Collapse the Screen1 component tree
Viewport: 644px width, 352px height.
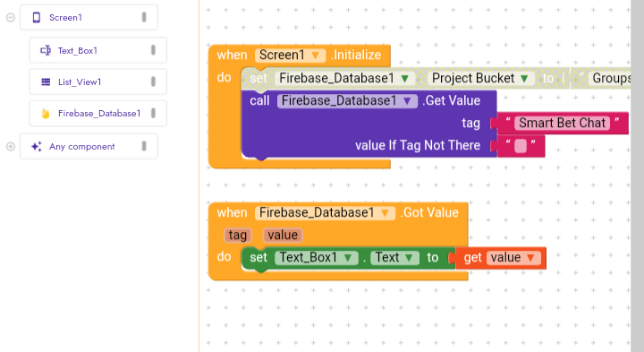point(11,17)
